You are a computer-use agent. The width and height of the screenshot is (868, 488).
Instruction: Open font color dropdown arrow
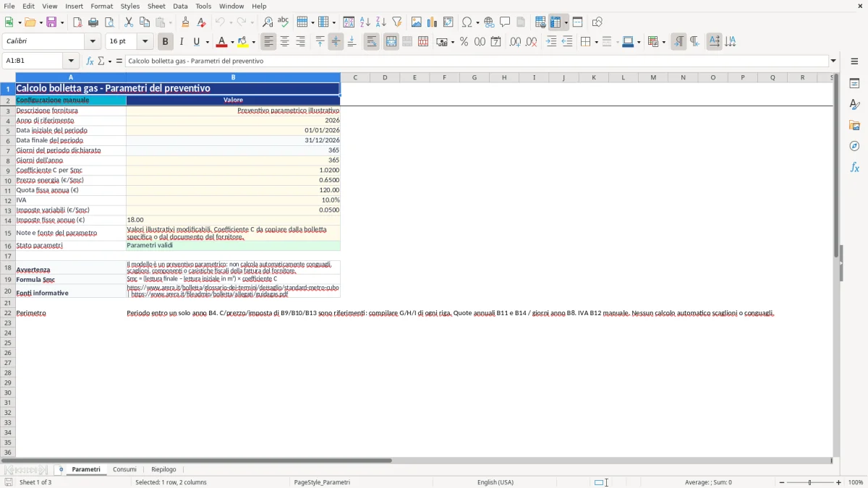pyautogui.click(x=232, y=42)
